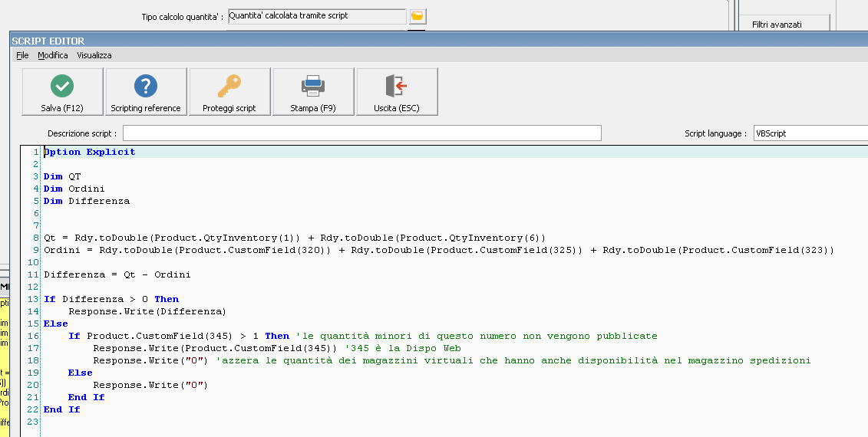Open Scripting reference help
This screenshot has width=868, height=437.
point(146,92)
